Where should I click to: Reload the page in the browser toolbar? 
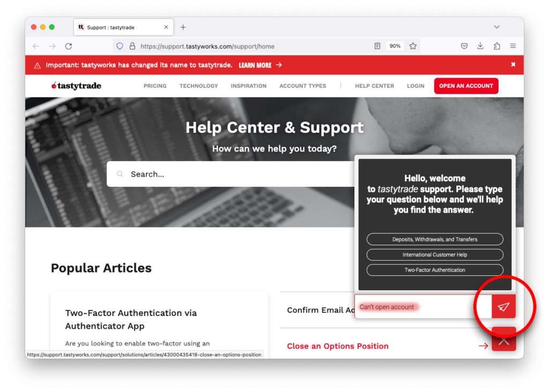click(x=69, y=46)
